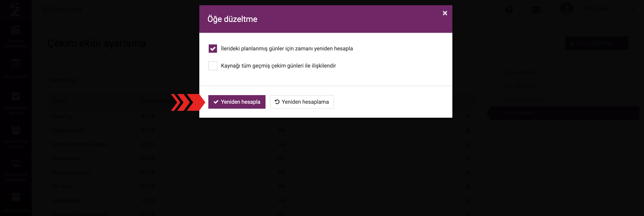Screen dimensions: 644x216
Task: Click the Film Toolz Z logo
Action: pyautogui.click(x=15, y=9)
